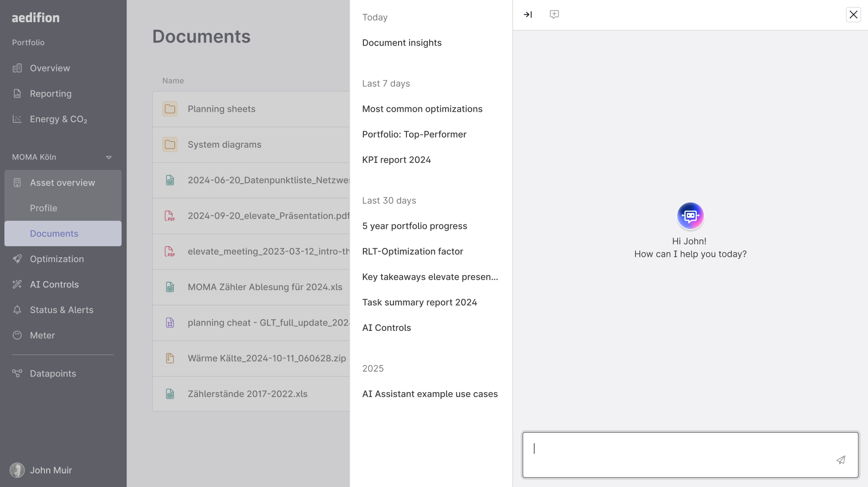Collapse the Asset overview section
The image size is (868, 487).
(63, 183)
